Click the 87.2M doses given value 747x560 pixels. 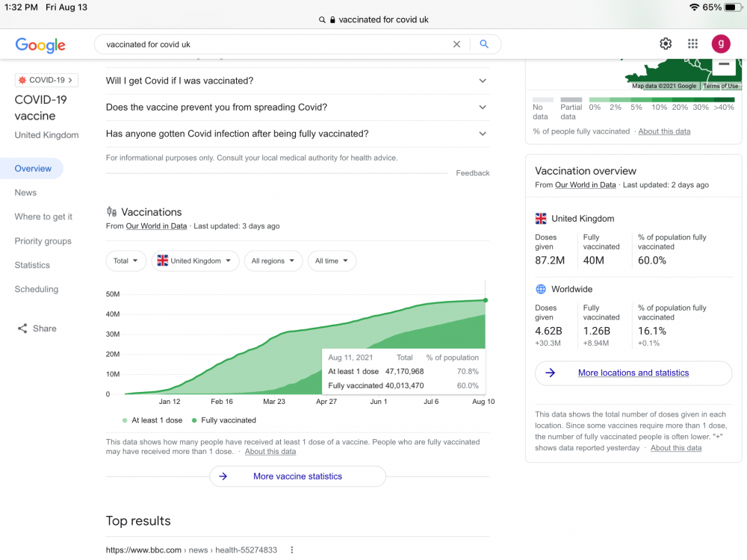pyautogui.click(x=550, y=261)
